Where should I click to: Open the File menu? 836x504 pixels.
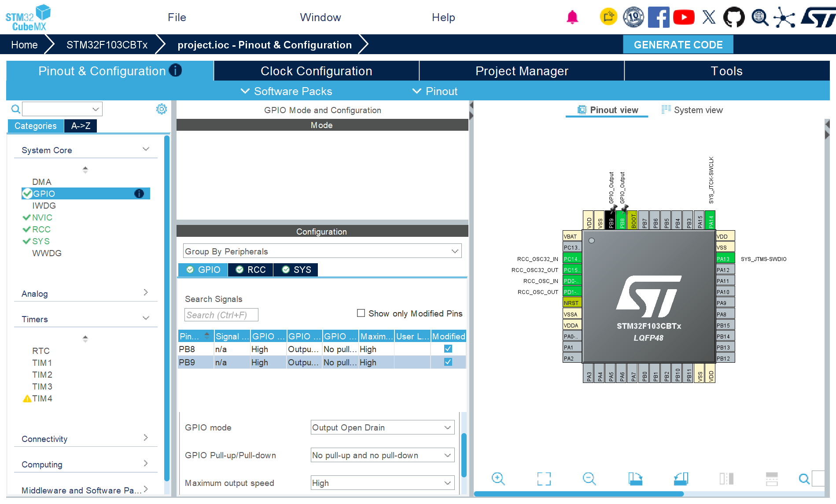[x=177, y=17]
